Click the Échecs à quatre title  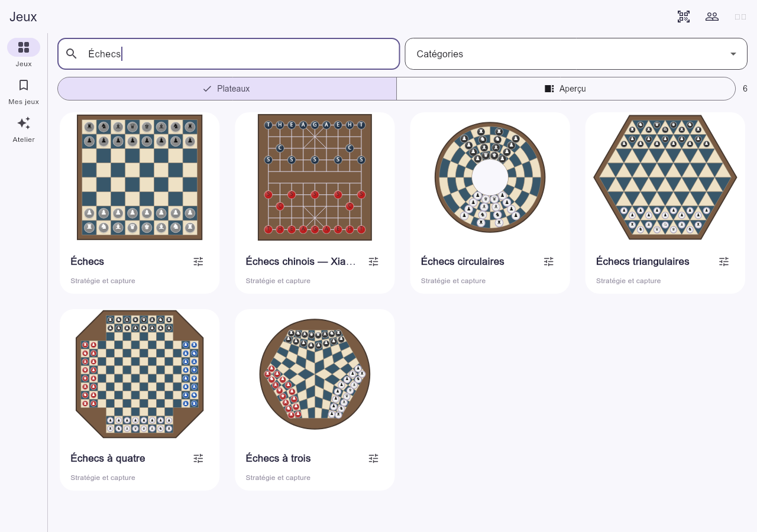click(108, 458)
